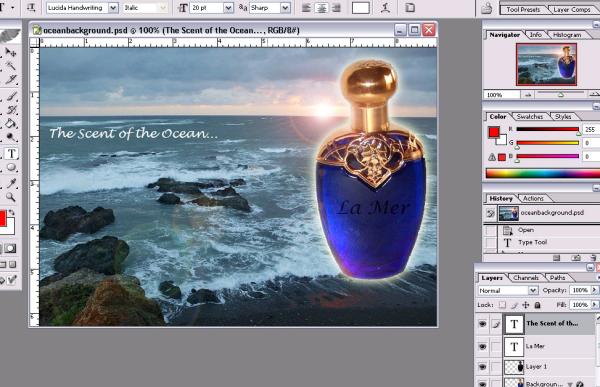Screen dimensions: 600x387
Task: Switch to the Swatches tab
Action: point(530,116)
